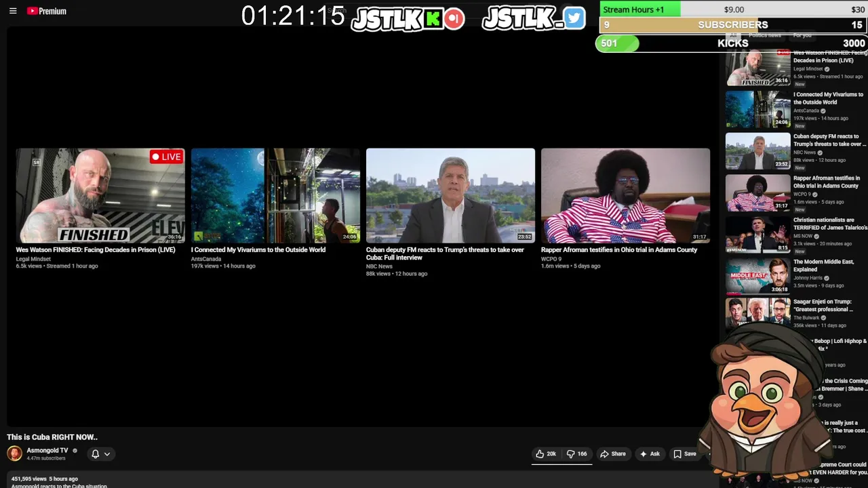Click the LIVE badge on Wes Watson thumbnail
This screenshot has width=868, height=488.
167,157
